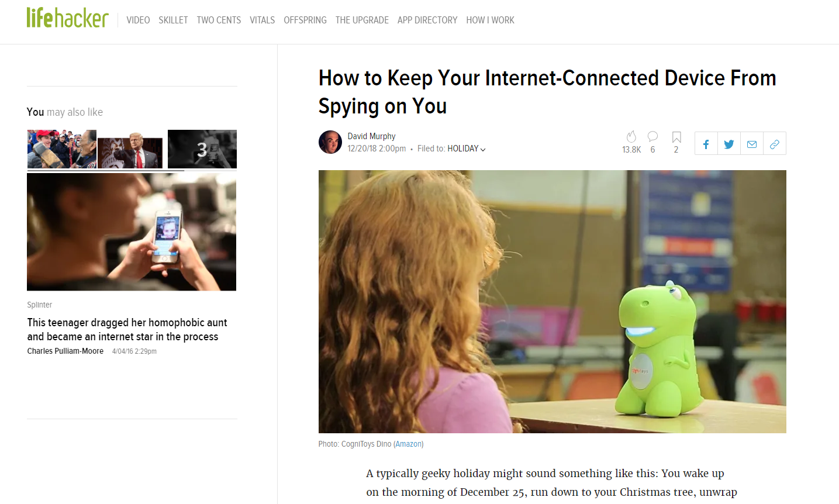Open the APP DIRECTORY menu item
839x504 pixels.
(427, 20)
